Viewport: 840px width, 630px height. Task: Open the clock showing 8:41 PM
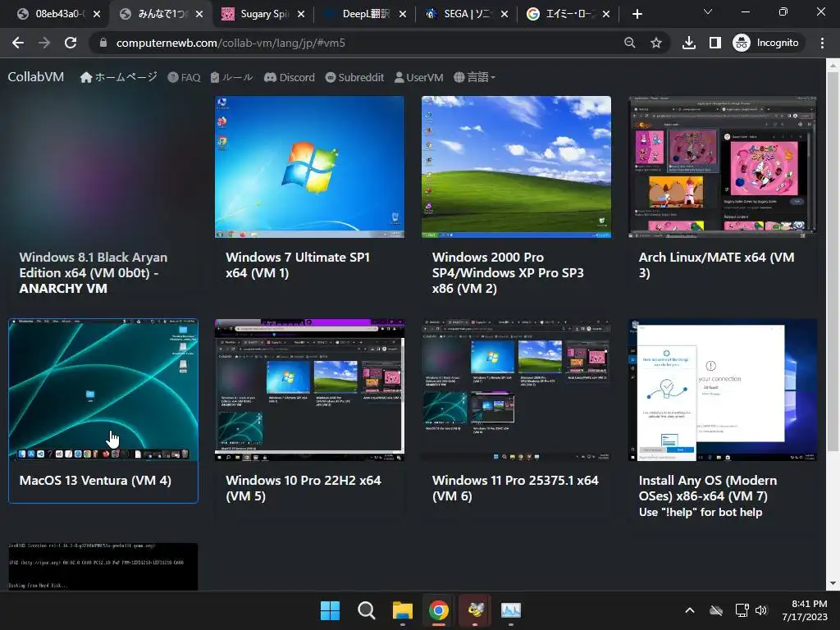coord(805,610)
